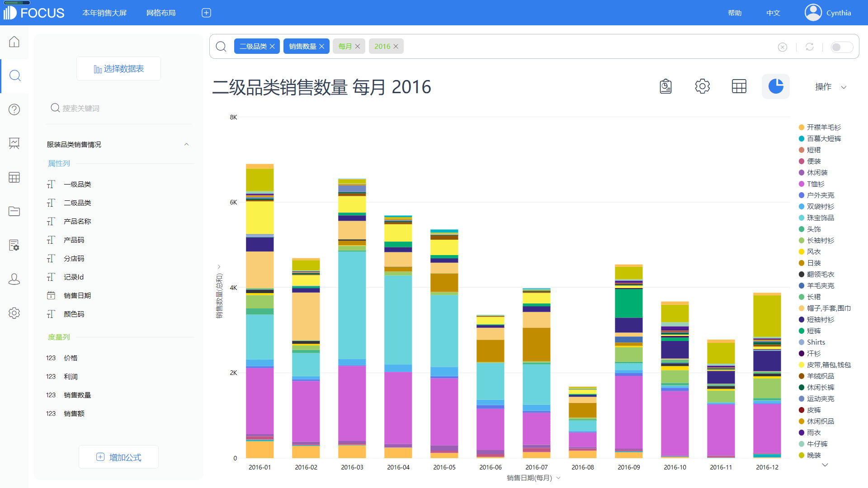This screenshot has height=488, width=868.
Task: Click the 增加公式 button
Action: [x=118, y=457]
